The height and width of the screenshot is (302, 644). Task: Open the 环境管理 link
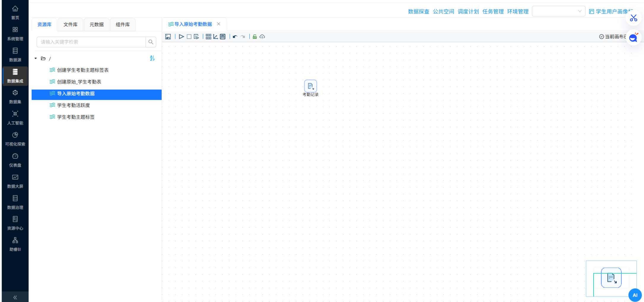518,12
